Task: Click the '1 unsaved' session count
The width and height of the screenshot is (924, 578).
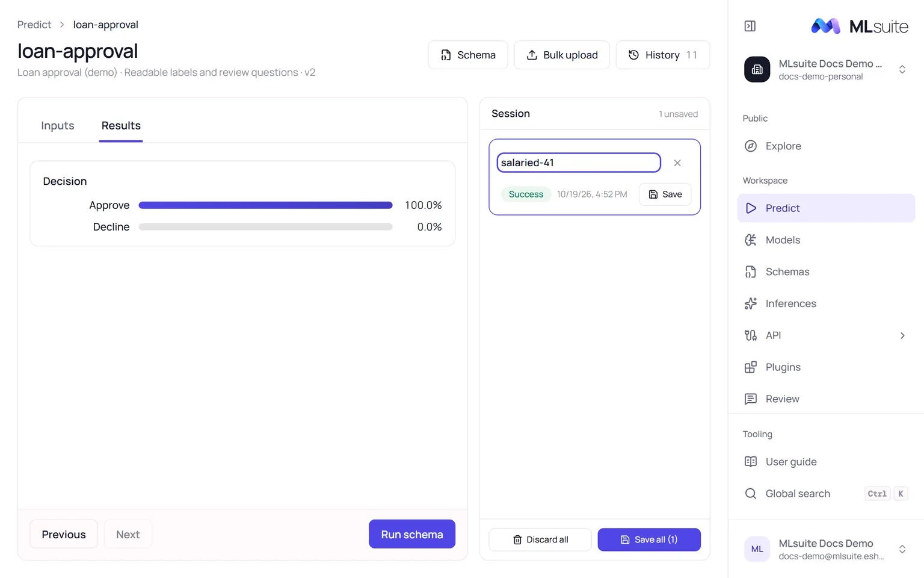Action: pyautogui.click(x=679, y=114)
